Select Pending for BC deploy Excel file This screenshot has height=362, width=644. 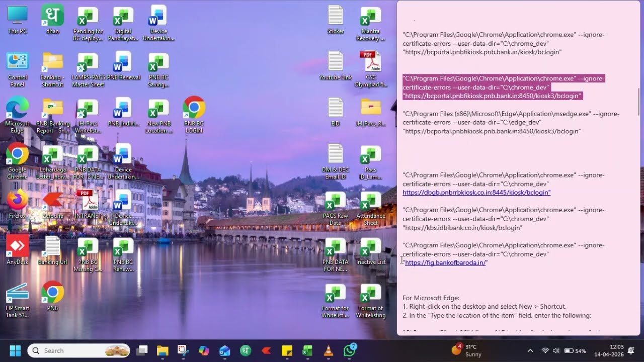[88, 24]
